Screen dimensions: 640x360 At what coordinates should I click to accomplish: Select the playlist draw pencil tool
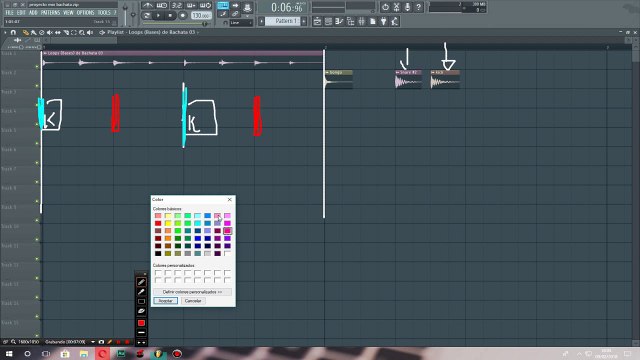(x=25, y=32)
